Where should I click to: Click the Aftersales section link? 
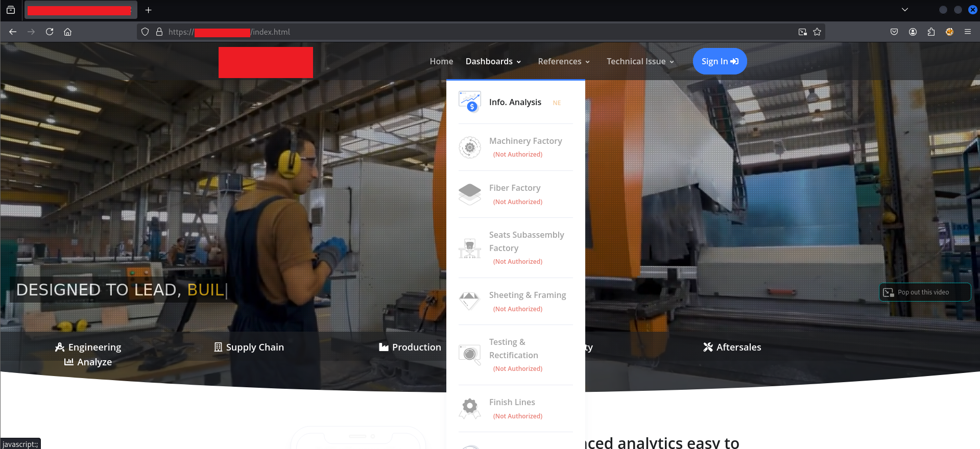tap(732, 347)
